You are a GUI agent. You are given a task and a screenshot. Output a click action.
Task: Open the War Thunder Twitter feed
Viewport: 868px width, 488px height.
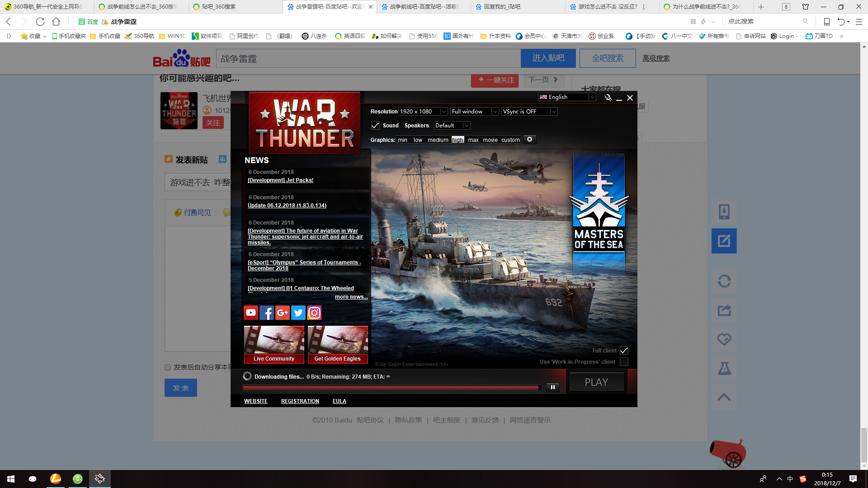click(x=298, y=312)
